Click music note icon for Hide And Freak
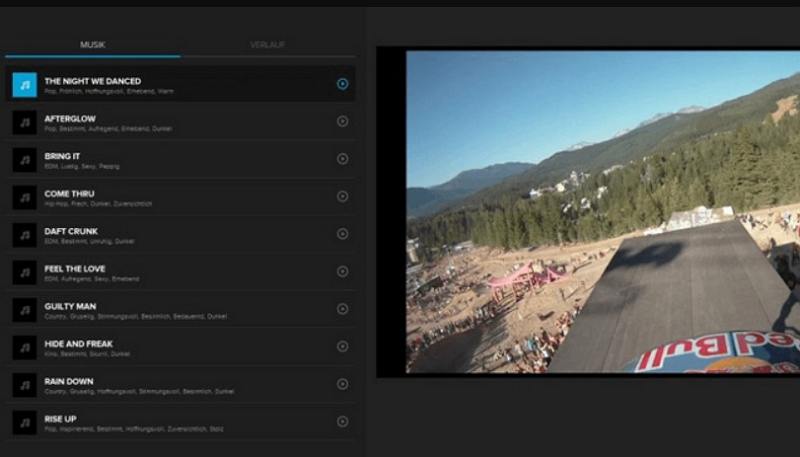800x457 pixels. (24, 347)
